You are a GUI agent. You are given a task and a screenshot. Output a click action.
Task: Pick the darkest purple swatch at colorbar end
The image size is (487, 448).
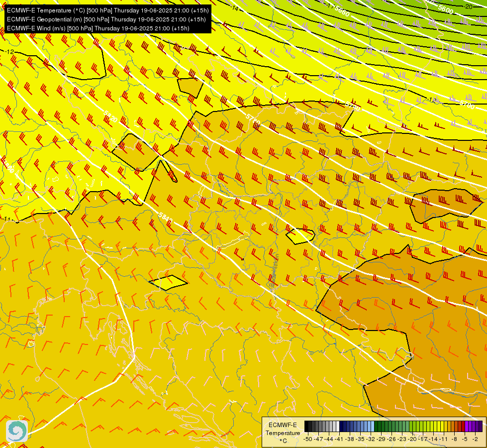[x=481, y=426]
